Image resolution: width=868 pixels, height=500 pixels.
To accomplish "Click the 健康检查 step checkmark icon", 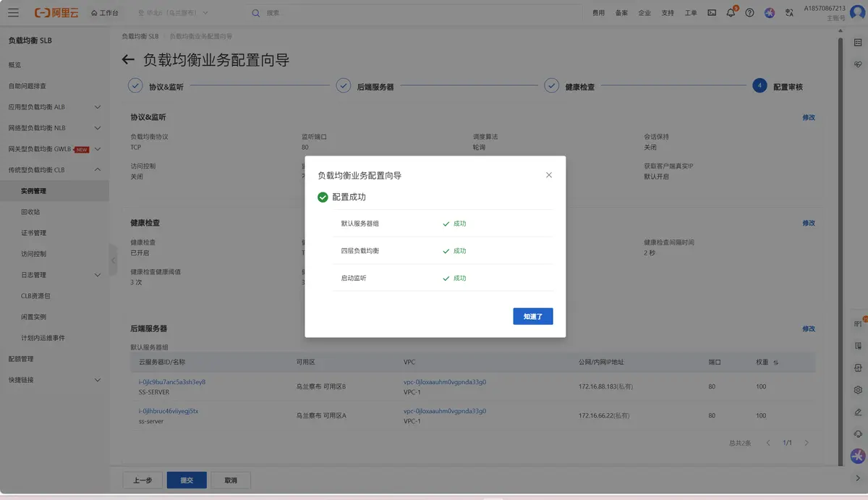I will coord(551,85).
